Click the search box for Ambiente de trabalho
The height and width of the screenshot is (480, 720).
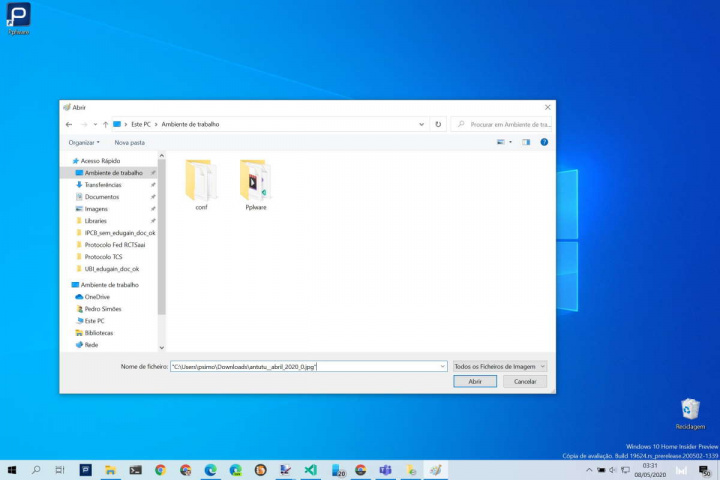point(508,124)
